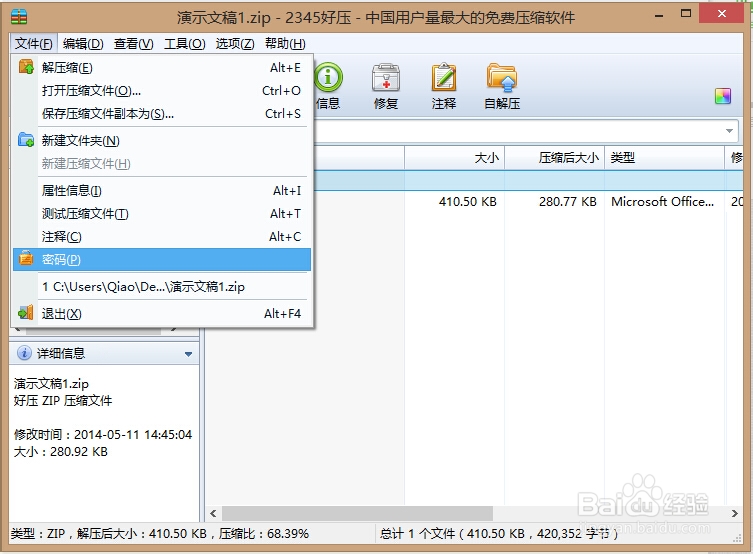753x554 pixels.
Task: Select 测试压缩文件(T) menu entry
Action: (x=162, y=214)
